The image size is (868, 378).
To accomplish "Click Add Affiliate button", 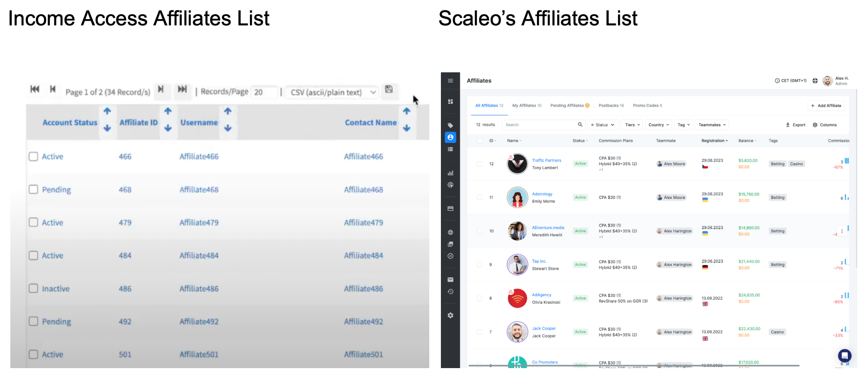I will pos(826,105).
